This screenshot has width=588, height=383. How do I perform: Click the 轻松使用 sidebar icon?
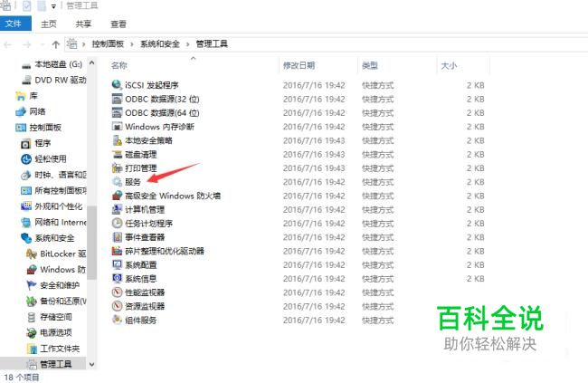click(26, 159)
